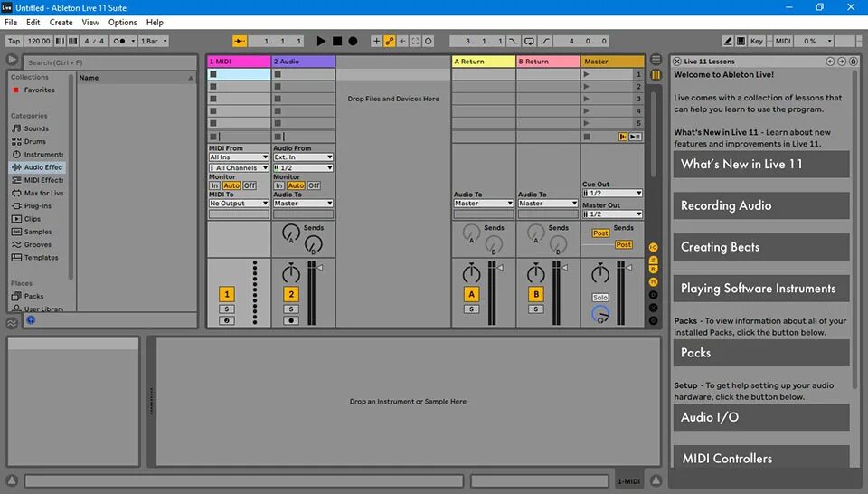This screenshot has width=868, height=494.
Task: Open the 1 Bar quantization dropdown
Action: pos(154,41)
